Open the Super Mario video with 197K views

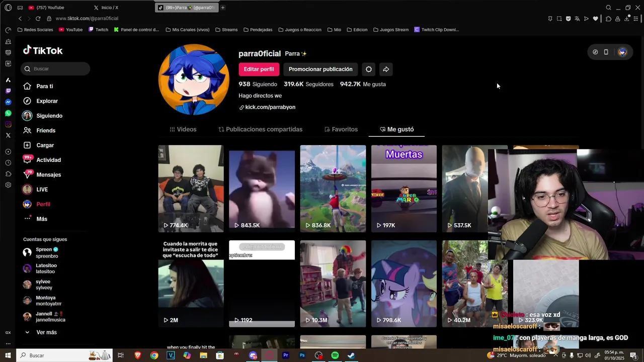pyautogui.click(x=404, y=189)
